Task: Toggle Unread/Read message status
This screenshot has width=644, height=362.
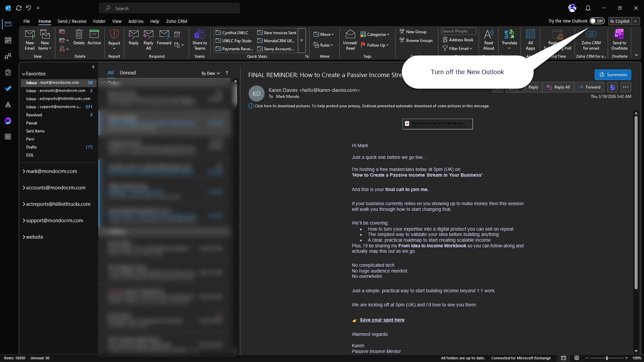Action: [x=350, y=39]
